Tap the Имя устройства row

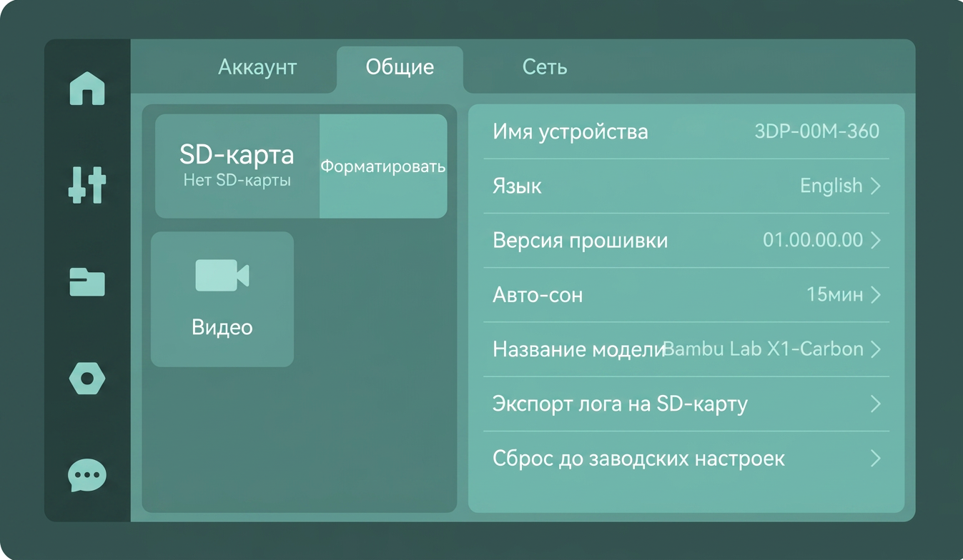pyautogui.click(x=686, y=131)
